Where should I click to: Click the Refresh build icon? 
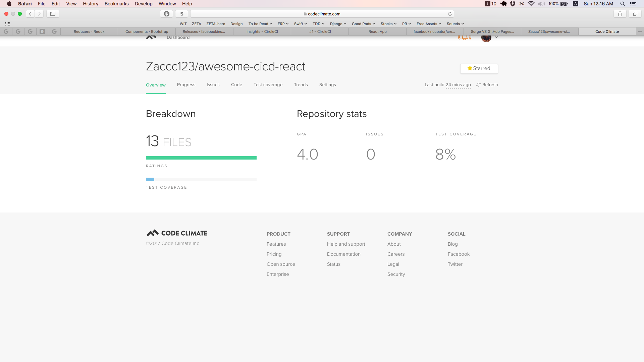[478, 85]
